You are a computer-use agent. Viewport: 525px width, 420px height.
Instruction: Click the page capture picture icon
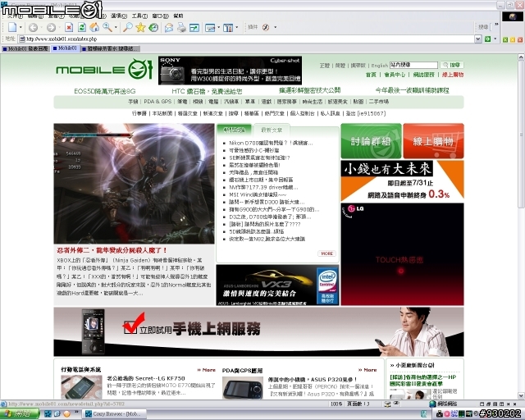coord(210,27)
